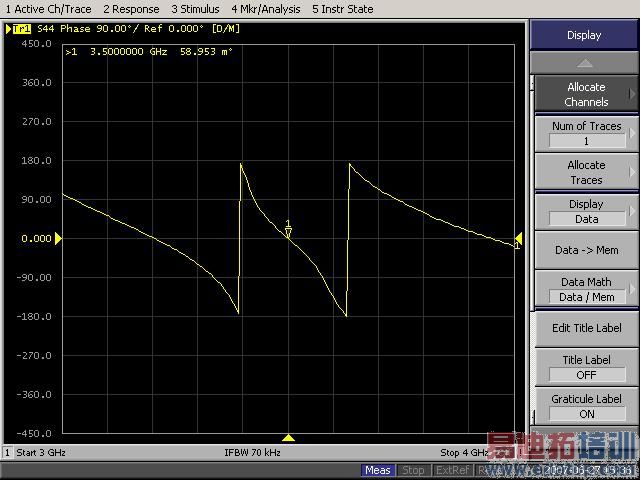
Task: Open the 2 Response menu
Action: point(131,9)
